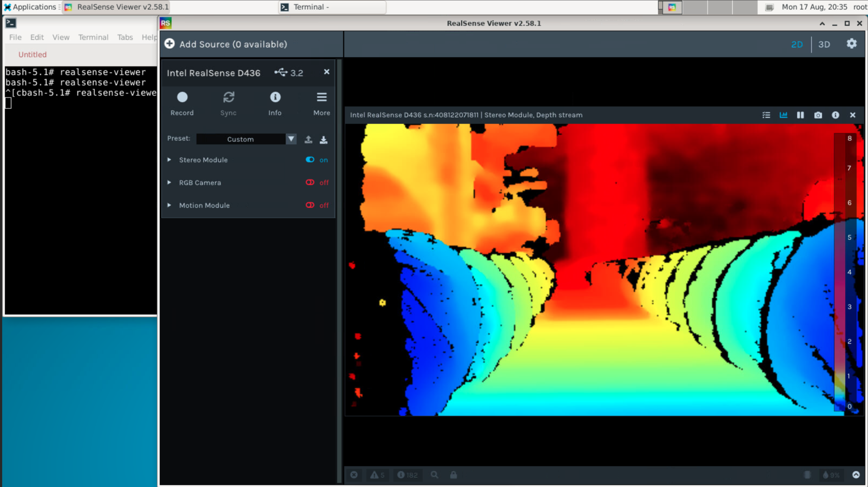The image size is (868, 487).
Task: Click the depth colormap scale bar
Action: (x=840, y=272)
